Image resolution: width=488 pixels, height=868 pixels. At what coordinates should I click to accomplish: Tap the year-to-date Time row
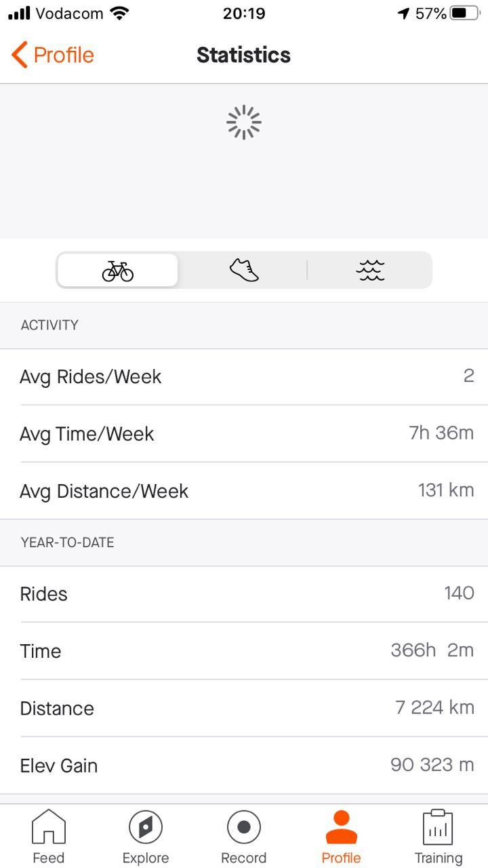coord(244,651)
